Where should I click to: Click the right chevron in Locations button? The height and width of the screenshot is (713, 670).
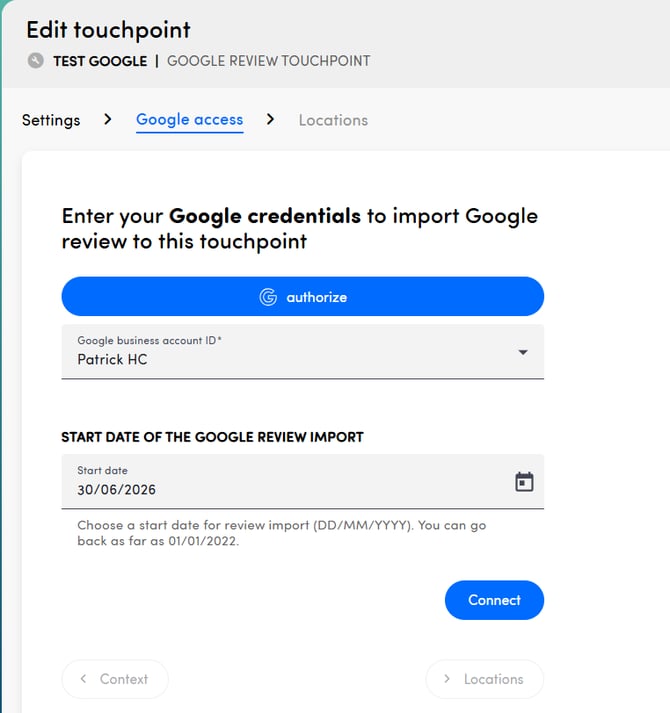coord(447,678)
